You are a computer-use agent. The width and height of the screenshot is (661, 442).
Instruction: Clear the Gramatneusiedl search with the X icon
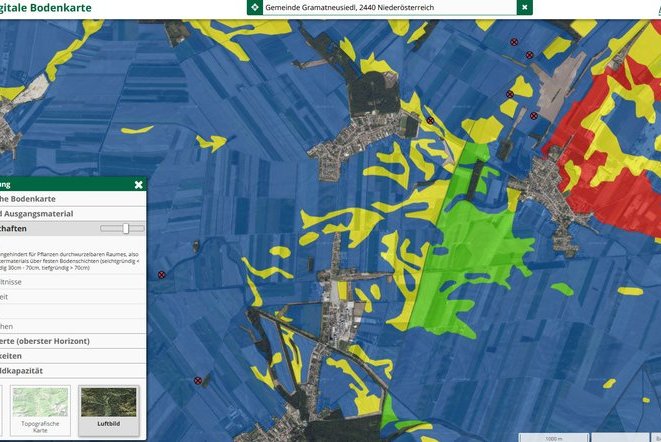tap(524, 7)
